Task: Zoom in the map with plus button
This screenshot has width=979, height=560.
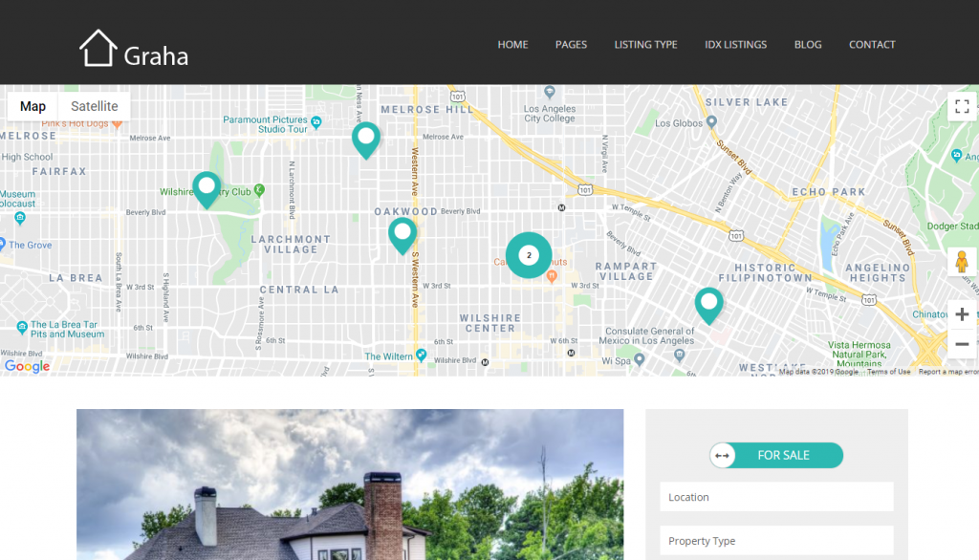Action: coord(962,314)
